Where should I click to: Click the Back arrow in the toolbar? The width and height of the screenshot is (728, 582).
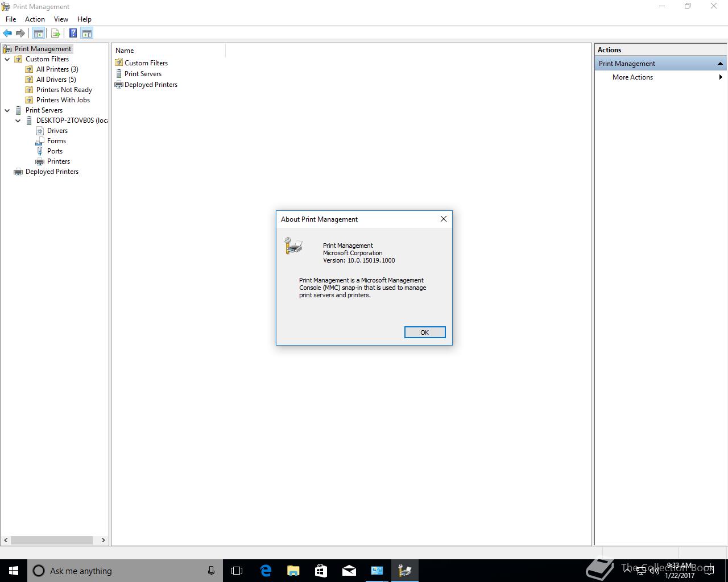7,34
